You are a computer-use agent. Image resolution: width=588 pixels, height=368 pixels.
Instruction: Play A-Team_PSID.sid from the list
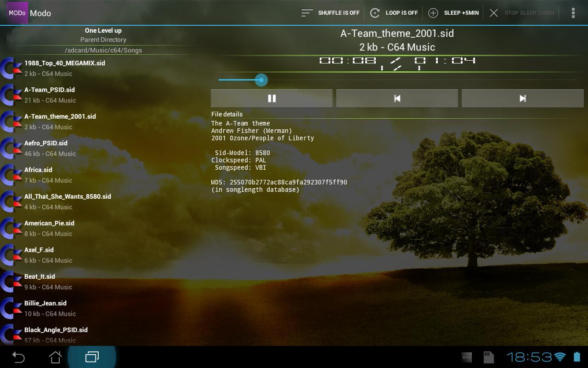click(x=103, y=95)
